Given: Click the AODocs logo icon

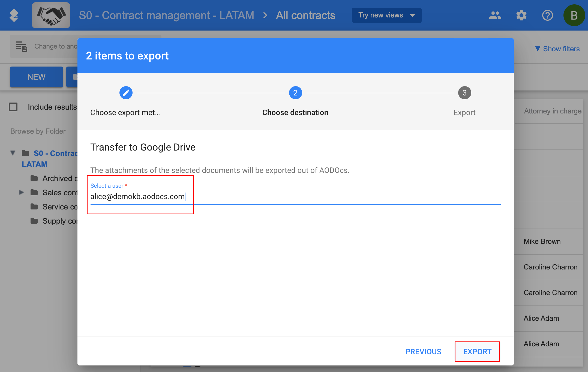Looking at the screenshot, I should (14, 15).
